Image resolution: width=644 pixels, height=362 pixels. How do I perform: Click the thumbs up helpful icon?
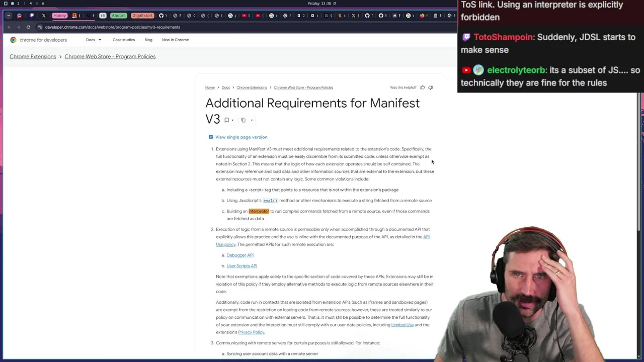[x=423, y=87]
